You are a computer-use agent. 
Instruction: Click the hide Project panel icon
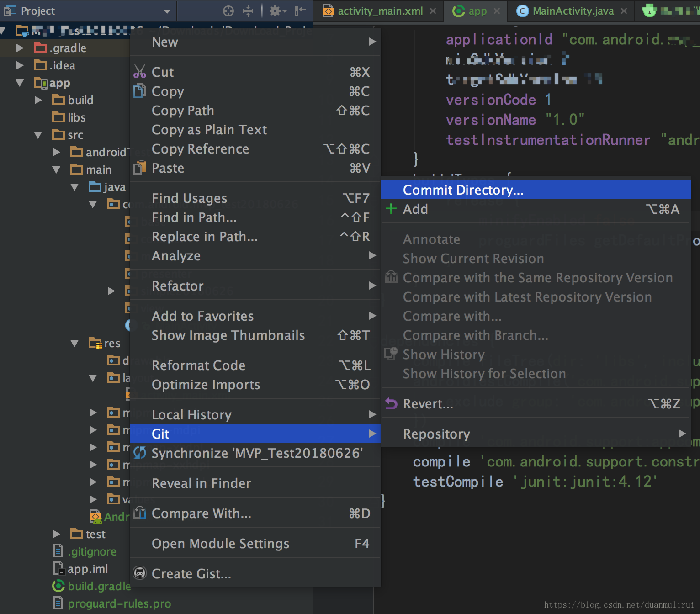(x=300, y=11)
